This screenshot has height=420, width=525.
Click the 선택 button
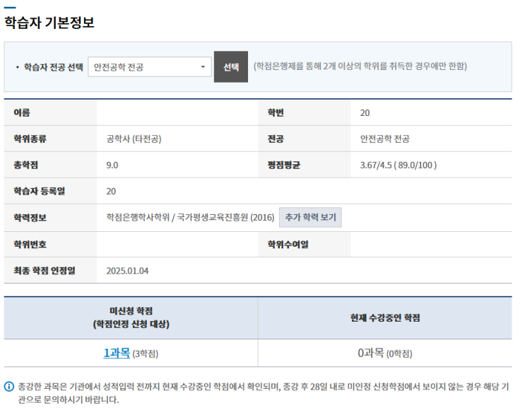[231, 67]
